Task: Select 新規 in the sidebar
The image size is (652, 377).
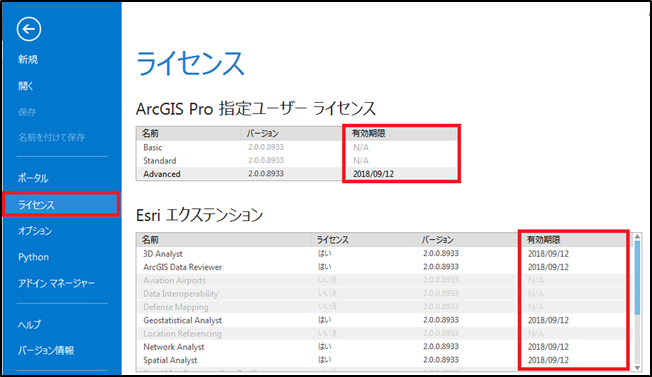Action: (x=28, y=59)
